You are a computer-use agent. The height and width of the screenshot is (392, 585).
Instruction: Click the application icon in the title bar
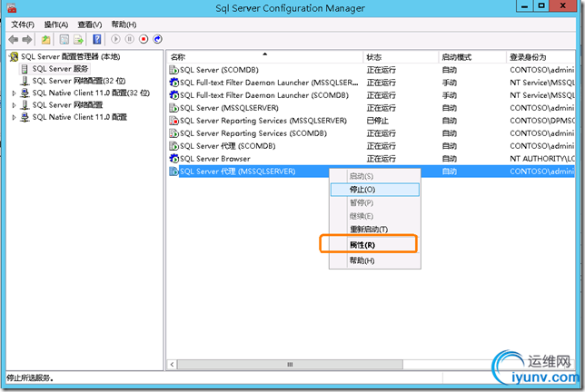point(12,8)
